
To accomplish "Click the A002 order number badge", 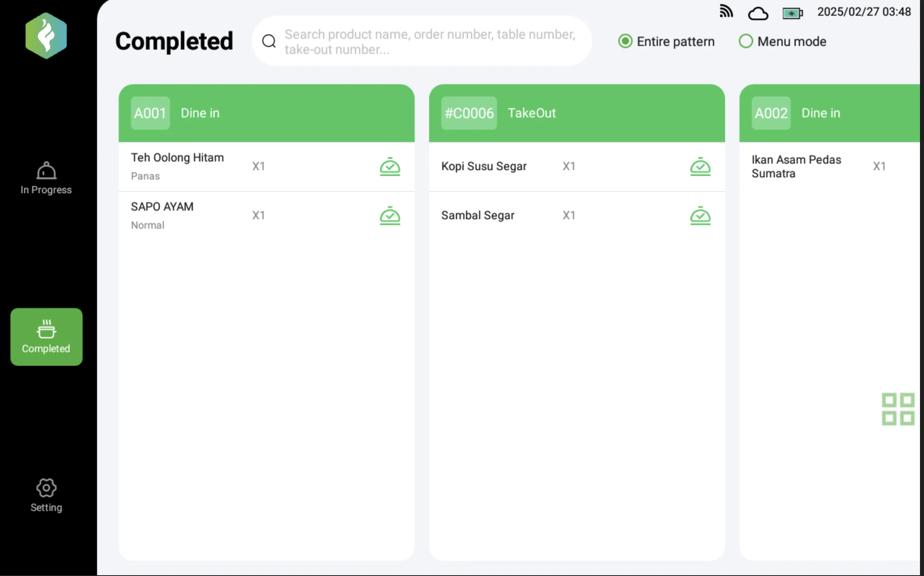I will (771, 113).
